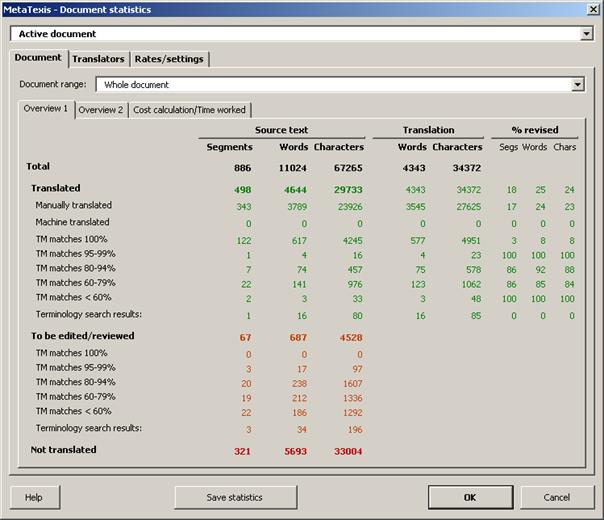Click translated characters value 29733

348,190
